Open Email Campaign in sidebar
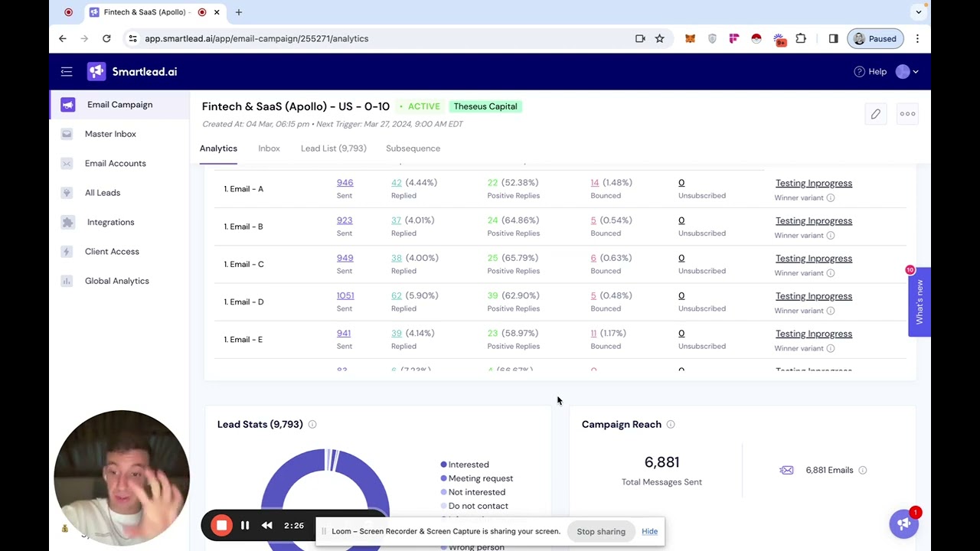 119,105
